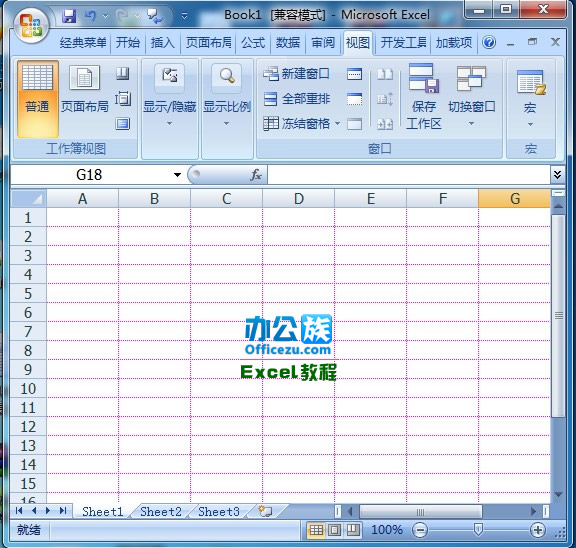This screenshot has height=548, width=576.
Task: Toggle Full Screen view icon in ribbon
Action: 123,123
